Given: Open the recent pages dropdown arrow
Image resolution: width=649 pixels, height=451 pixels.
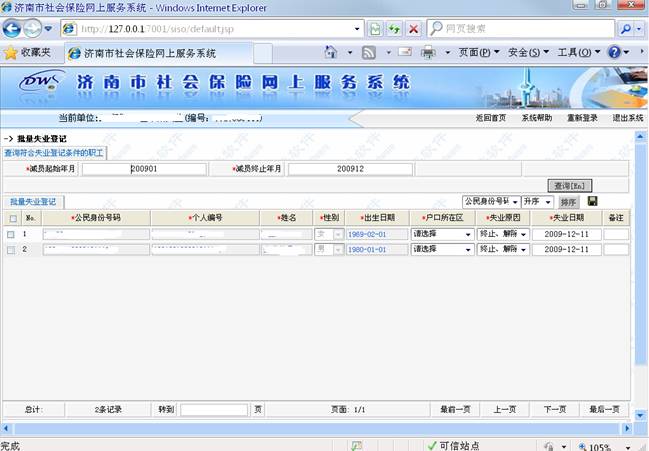Looking at the screenshot, I should (x=48, y=29).
